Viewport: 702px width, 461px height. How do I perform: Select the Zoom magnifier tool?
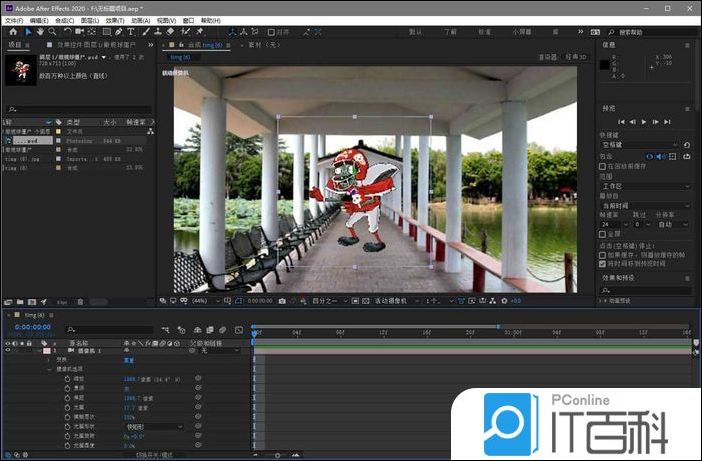pos(51,32)
